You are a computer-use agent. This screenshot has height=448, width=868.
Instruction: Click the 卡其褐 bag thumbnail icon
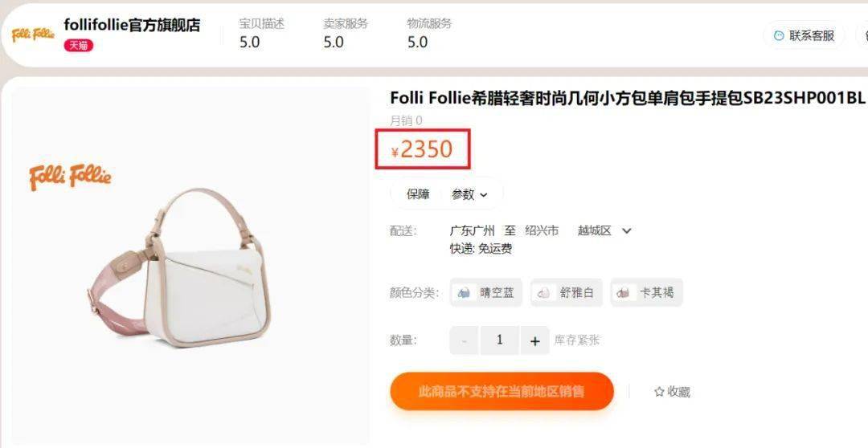(x=624, y=292)
